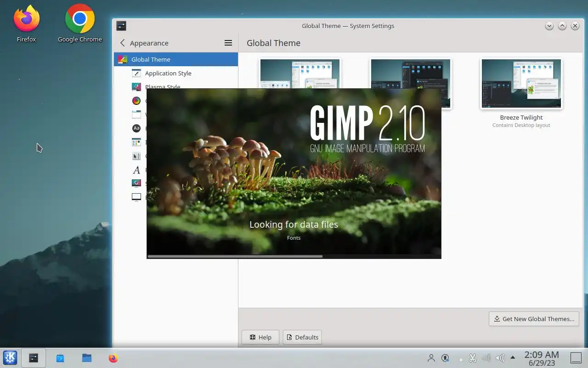Open the clock showing 2:09 AM
This screenshot has height=368, width=588.
click(542, 358)
